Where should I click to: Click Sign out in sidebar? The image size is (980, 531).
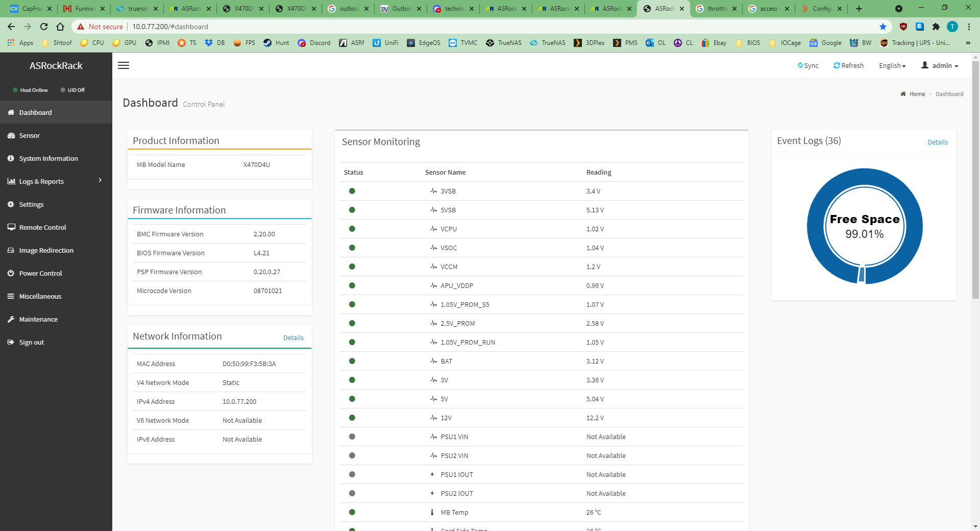click(x=56, y=342)
